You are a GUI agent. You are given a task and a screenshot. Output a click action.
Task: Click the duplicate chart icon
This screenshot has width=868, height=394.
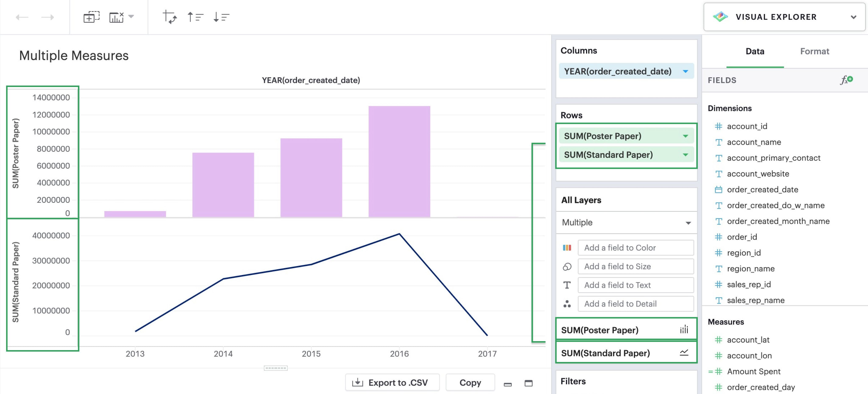91,17
